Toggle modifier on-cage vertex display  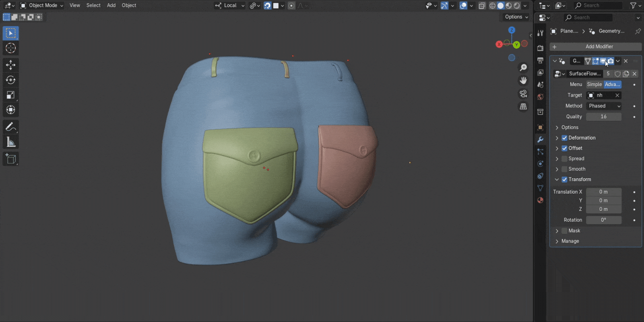pos(588,61)
